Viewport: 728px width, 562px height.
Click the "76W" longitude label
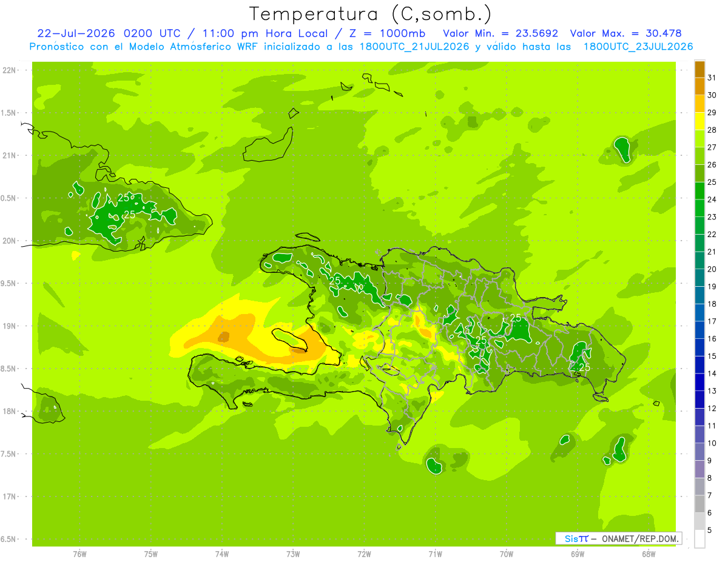pyautogui.click(x=79, y=554)
